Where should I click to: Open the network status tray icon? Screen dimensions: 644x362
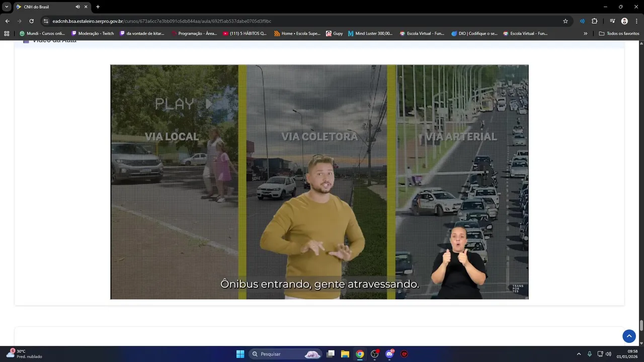click(600, 354)
